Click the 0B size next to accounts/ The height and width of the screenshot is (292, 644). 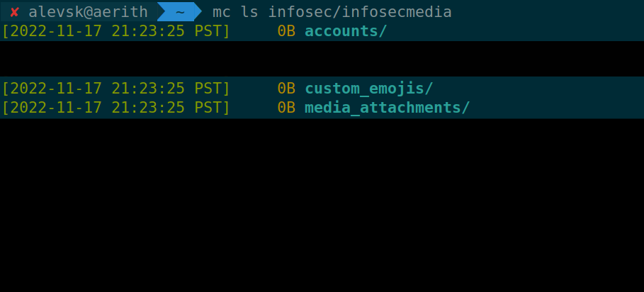(x=286, y=31)
